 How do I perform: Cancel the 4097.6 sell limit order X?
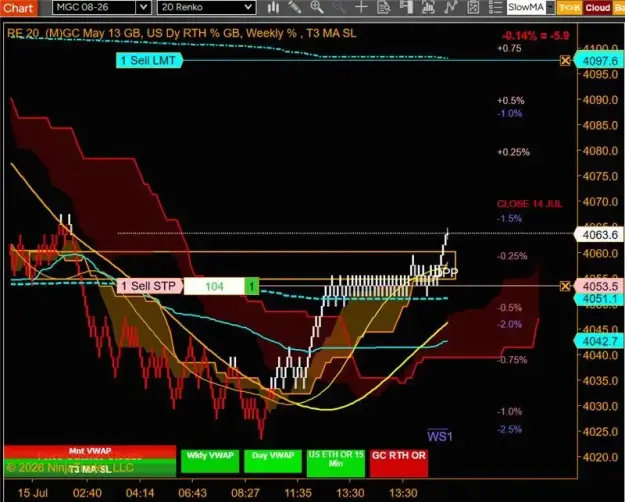(x=565, y=61)
